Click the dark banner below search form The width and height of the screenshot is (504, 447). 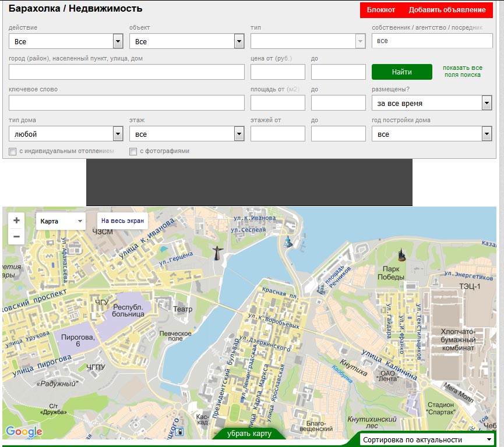point(249,182)
